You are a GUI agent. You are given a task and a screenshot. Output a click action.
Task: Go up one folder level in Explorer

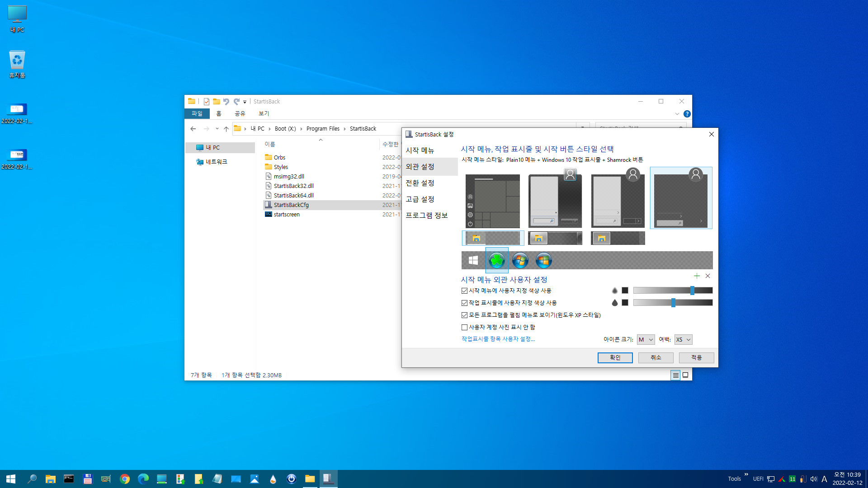coord(226,129)
